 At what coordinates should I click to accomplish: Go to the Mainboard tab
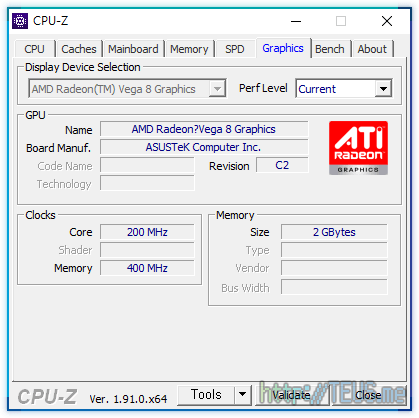pos(133,49)
